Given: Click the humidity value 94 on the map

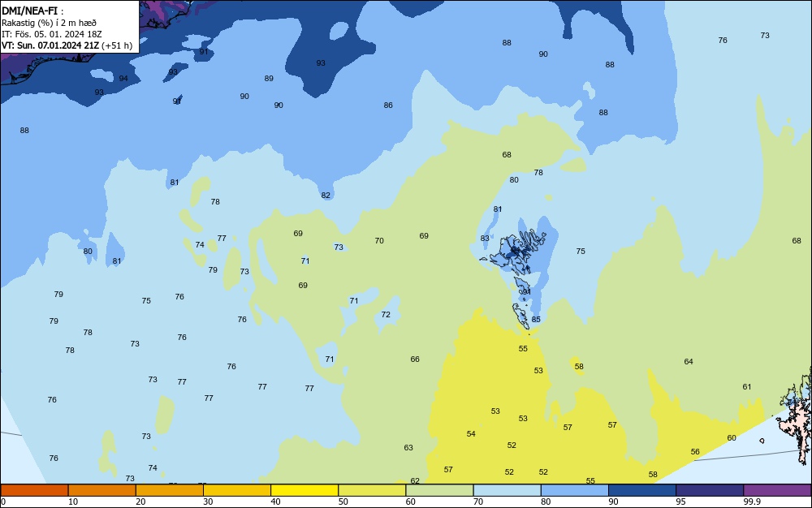Looking at the screenshot, I should 123,79.
